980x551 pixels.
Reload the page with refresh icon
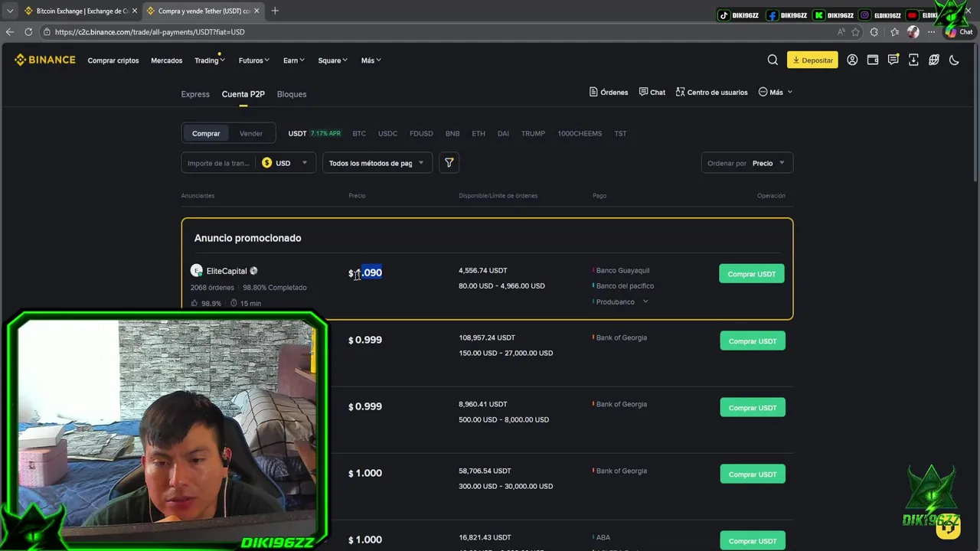tap(28, 31)
